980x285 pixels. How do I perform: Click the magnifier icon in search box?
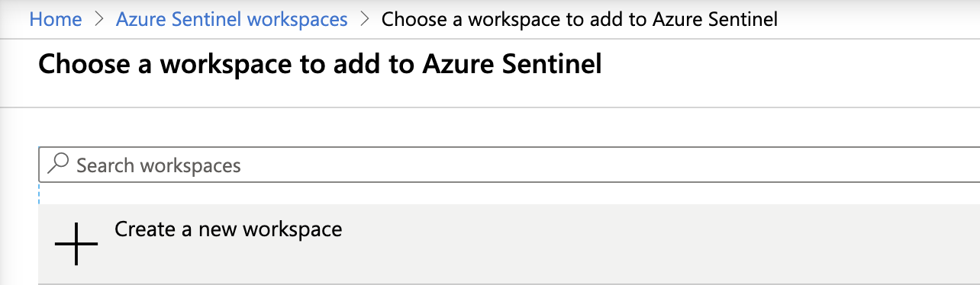pos(58,165)
